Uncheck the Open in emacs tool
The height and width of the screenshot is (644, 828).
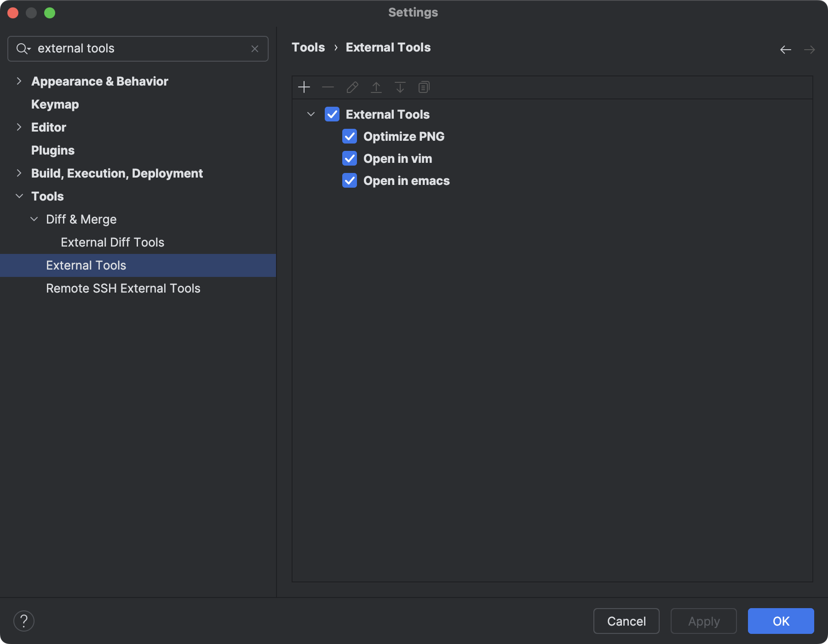tap(350, 180)
